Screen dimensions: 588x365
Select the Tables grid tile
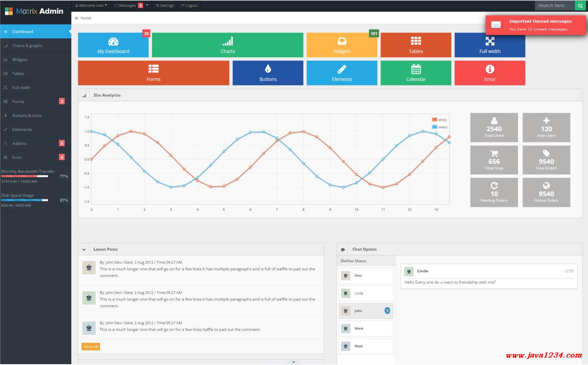415,45
